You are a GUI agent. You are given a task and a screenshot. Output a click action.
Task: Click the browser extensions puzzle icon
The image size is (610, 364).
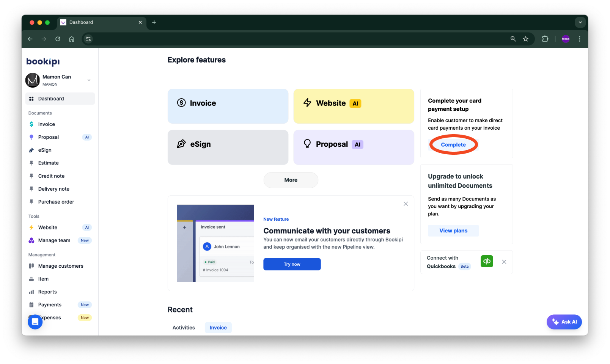[x=545, y=39]
